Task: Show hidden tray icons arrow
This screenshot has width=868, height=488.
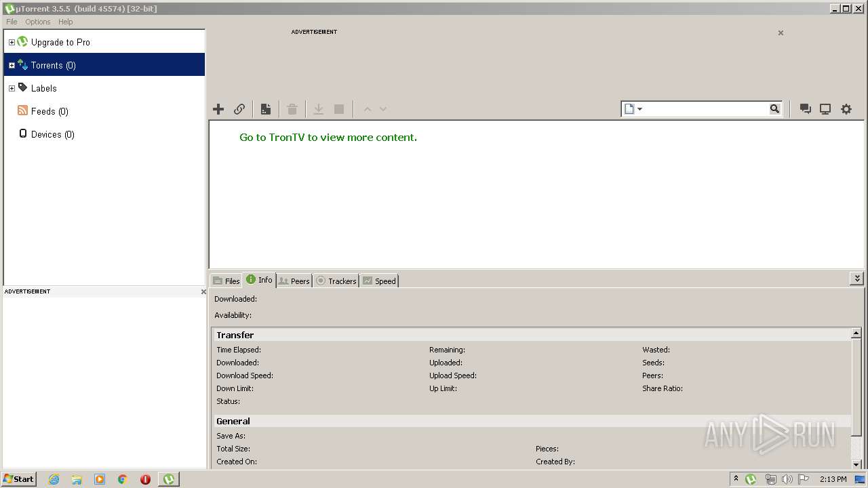Action: coord(736,479)
